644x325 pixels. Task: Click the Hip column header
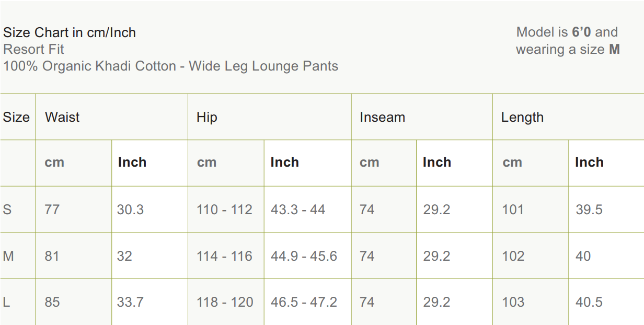point(207,117)
